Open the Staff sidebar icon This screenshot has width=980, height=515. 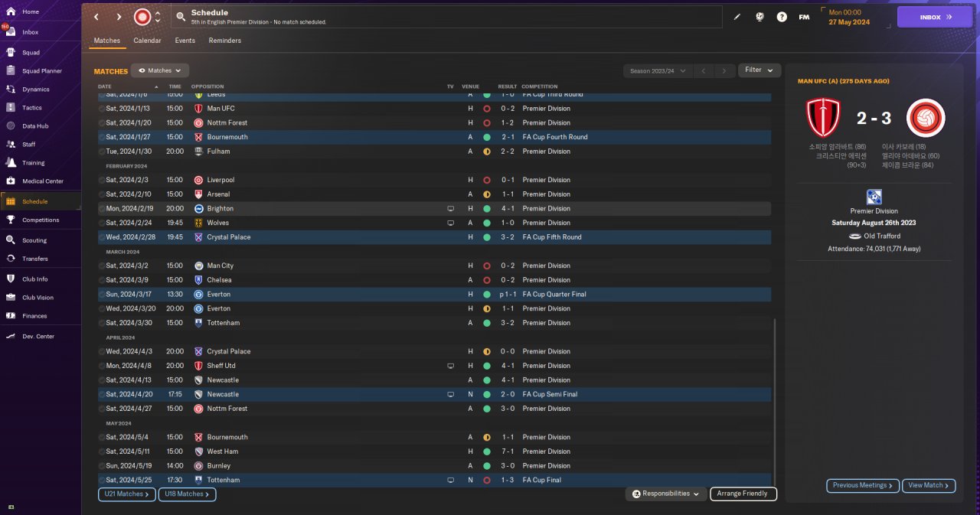(11, 144)
